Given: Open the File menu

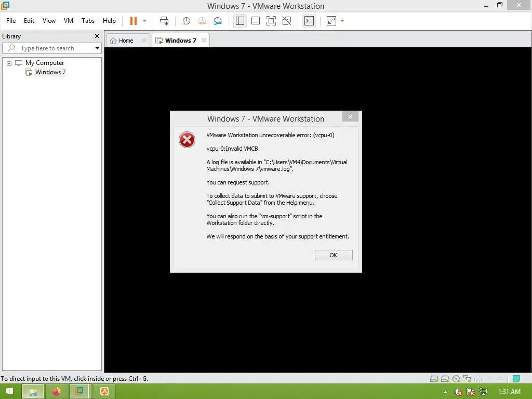Looking at the screenshot, I should [x=11, y=21].
